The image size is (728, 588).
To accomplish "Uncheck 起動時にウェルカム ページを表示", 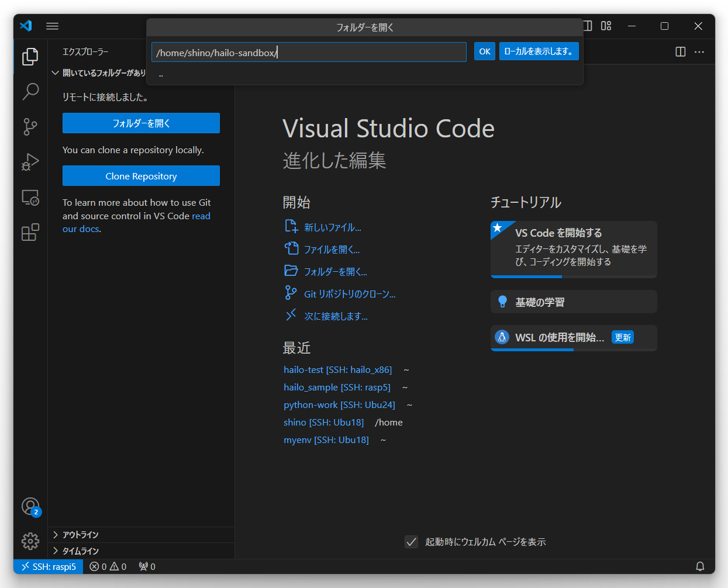I will [x=411, y=542].
